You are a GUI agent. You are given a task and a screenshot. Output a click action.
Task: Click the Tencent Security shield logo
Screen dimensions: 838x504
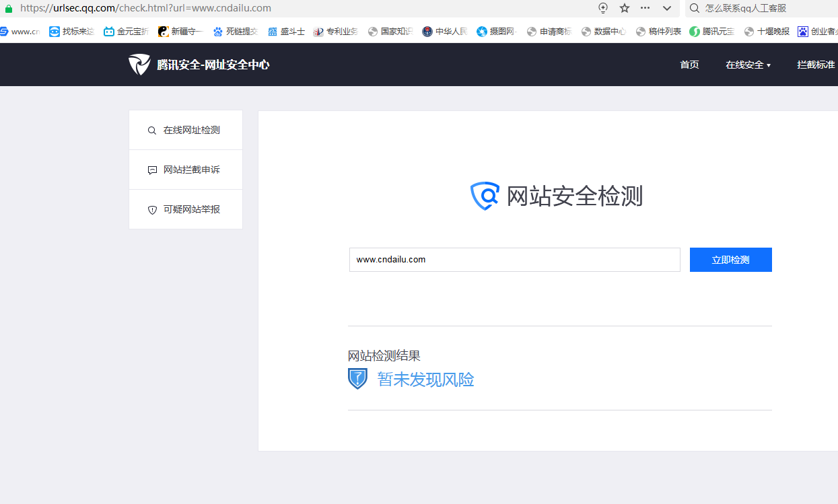(x=139, y=65)
